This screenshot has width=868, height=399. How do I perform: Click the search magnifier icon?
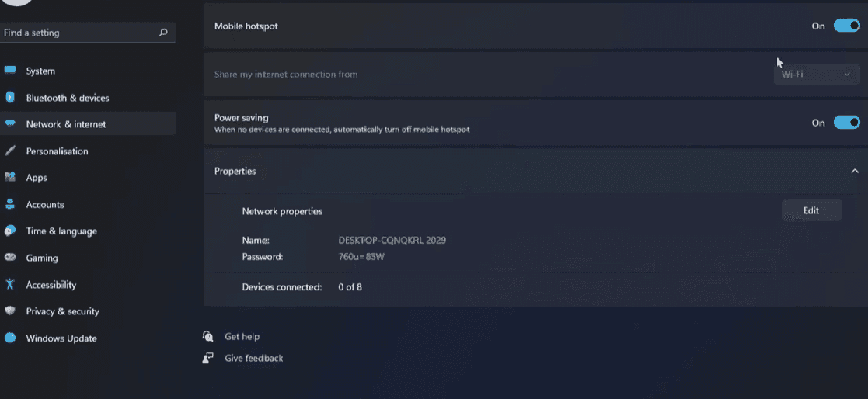tap(163, 33)
